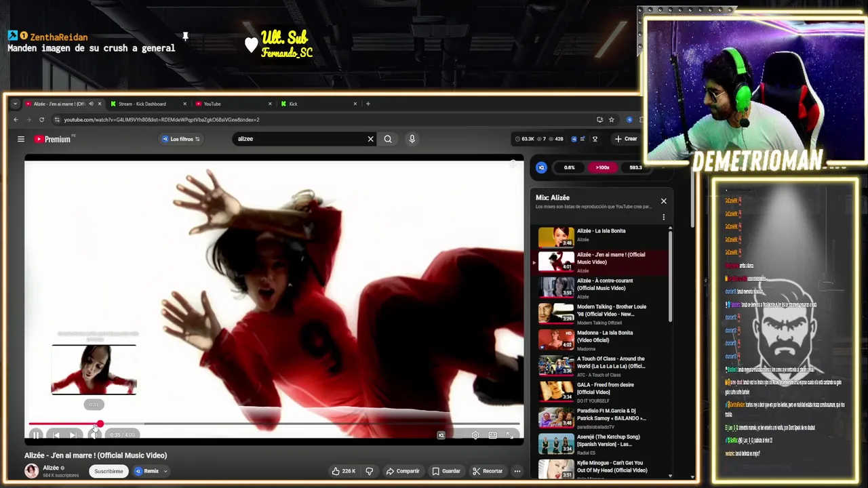
Task: Go forward with the browser forward arrow
Action: coord(29,120)
